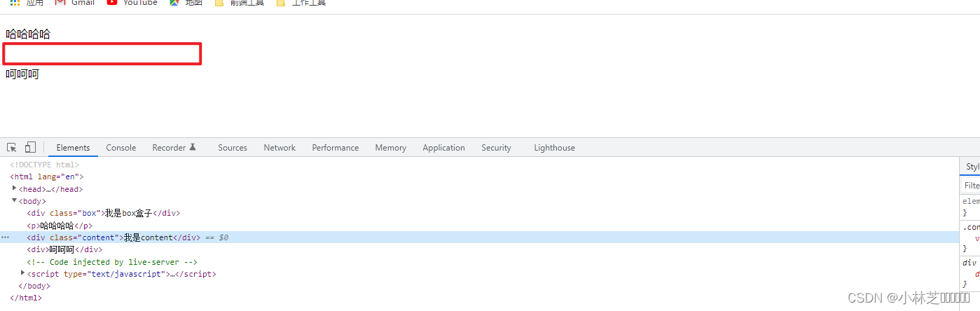The width and height of the screenshot is (980, 311).
Task: Select the p element with 哈哈哈哈
Action: pyautogui.click(x=60, y=226)
